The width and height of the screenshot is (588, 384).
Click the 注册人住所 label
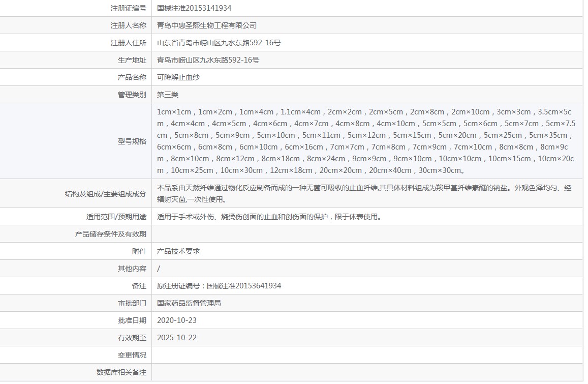click(128, 42)
